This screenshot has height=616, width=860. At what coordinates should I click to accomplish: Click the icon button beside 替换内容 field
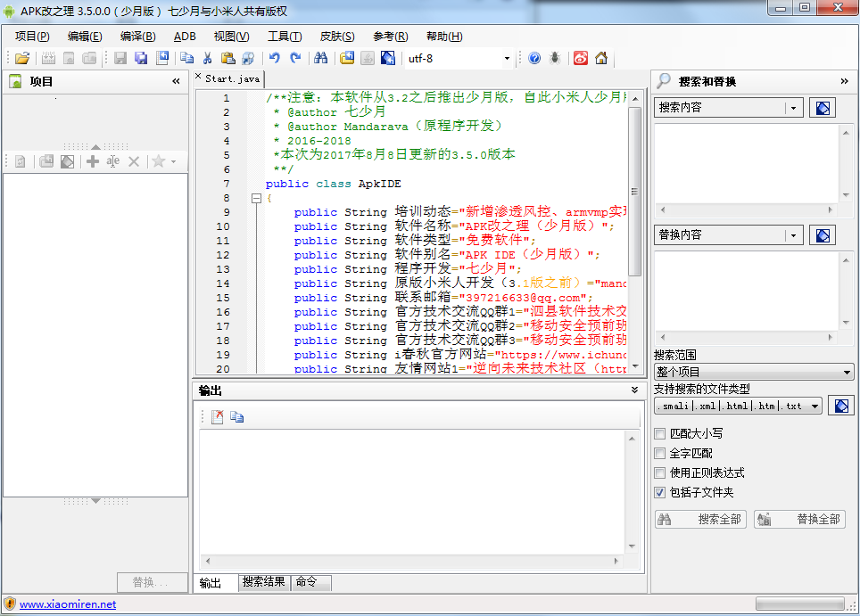pyautogui.click(x=823, y=235)
